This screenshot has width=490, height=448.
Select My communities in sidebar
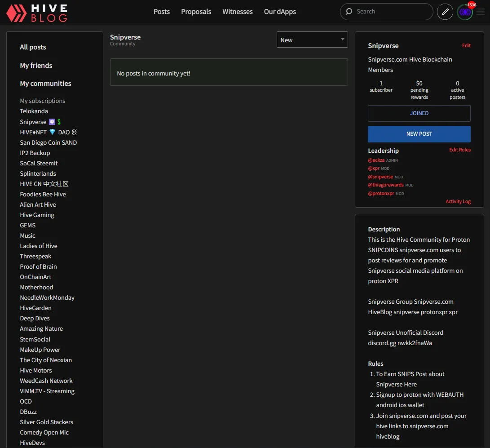pos(46,84)
